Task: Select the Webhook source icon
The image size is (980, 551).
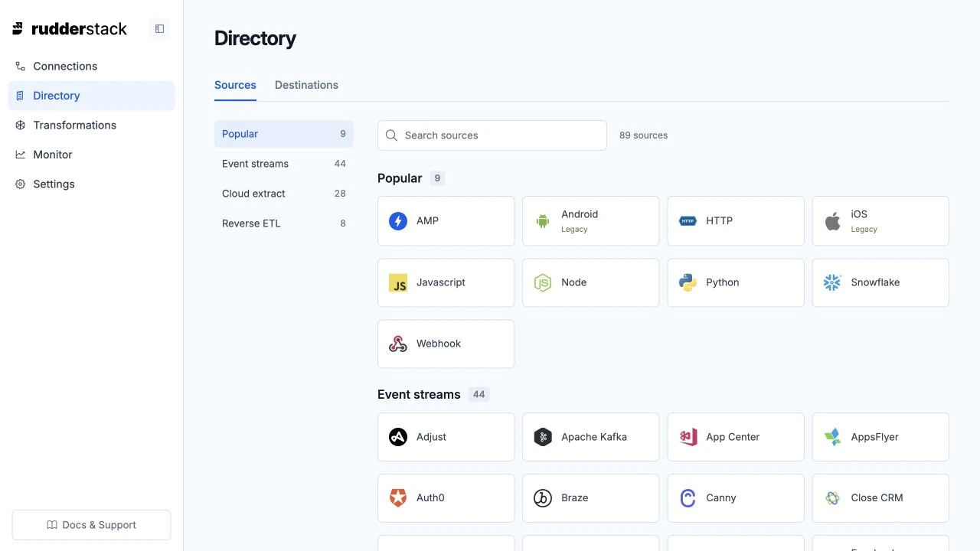Action: click(398, 344)
